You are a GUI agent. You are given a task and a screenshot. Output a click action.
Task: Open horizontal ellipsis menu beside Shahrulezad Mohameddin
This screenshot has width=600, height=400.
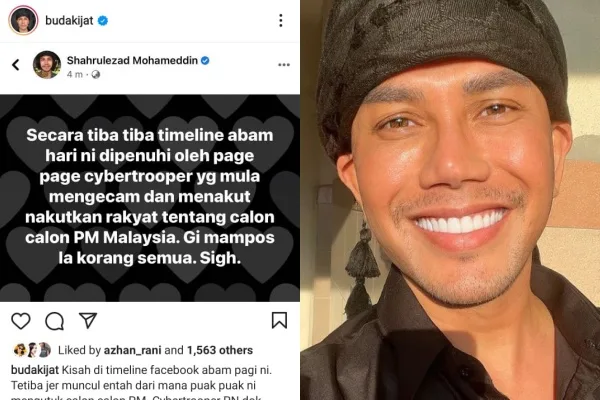[x=284, y=65]
